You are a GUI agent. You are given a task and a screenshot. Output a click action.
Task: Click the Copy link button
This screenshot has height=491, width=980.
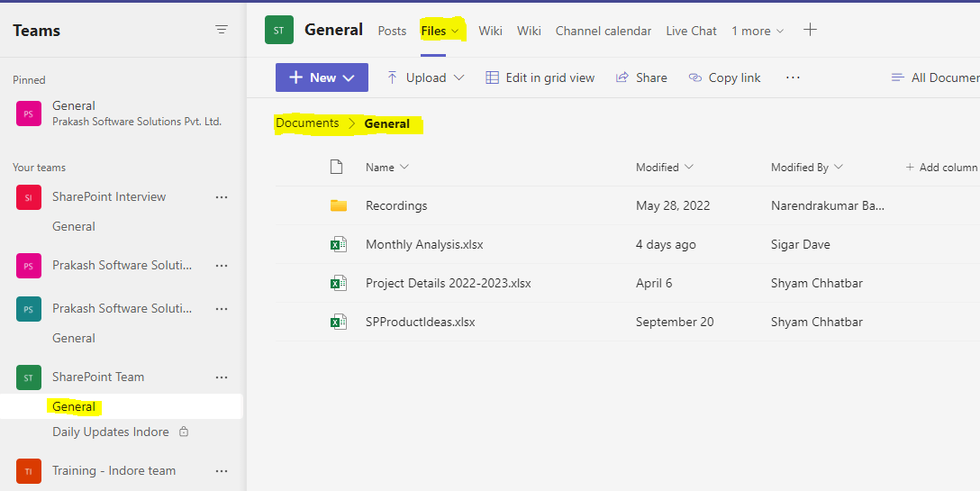click(x=725, y=77)
